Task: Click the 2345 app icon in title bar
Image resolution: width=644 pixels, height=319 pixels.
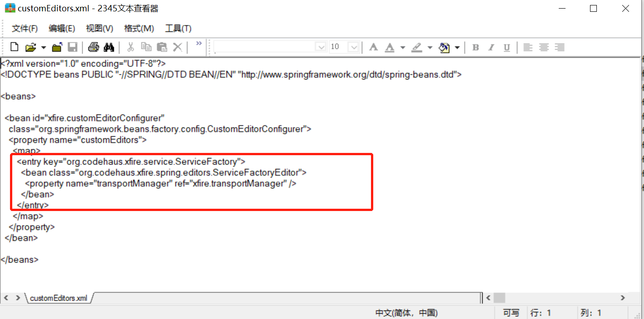Action: coord(10,8)
